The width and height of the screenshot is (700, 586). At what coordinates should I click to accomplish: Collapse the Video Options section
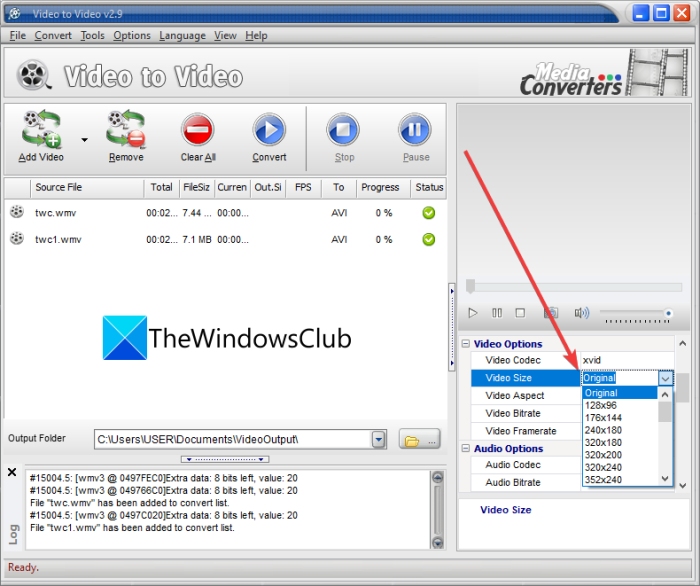pos(466,344)
